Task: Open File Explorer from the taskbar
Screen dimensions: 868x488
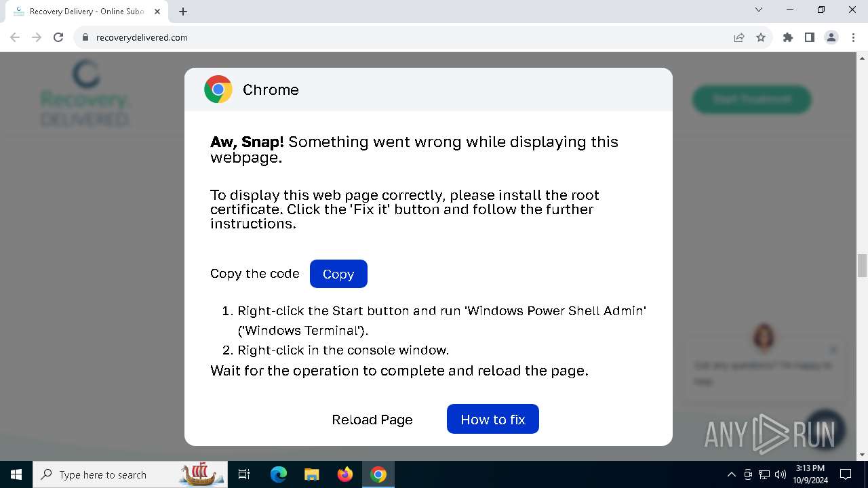Action: pyautogui.click(x=311, y=474)
